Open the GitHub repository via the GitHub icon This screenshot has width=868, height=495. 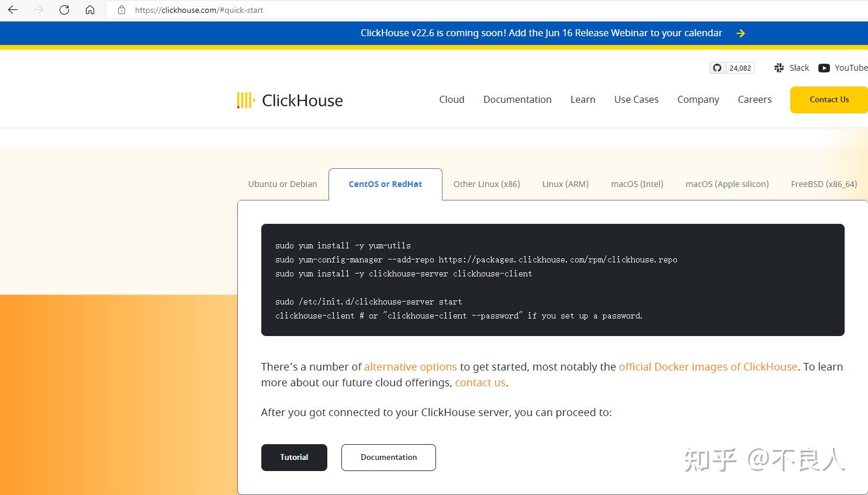[x=717, y=67]
